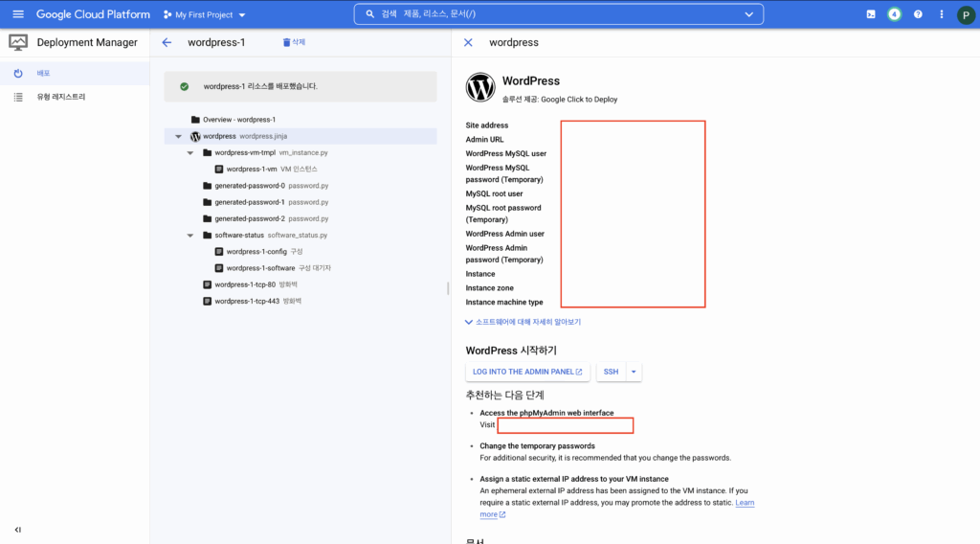Select generated-password-2 row
Screen dimensions: 980x544
301,219
